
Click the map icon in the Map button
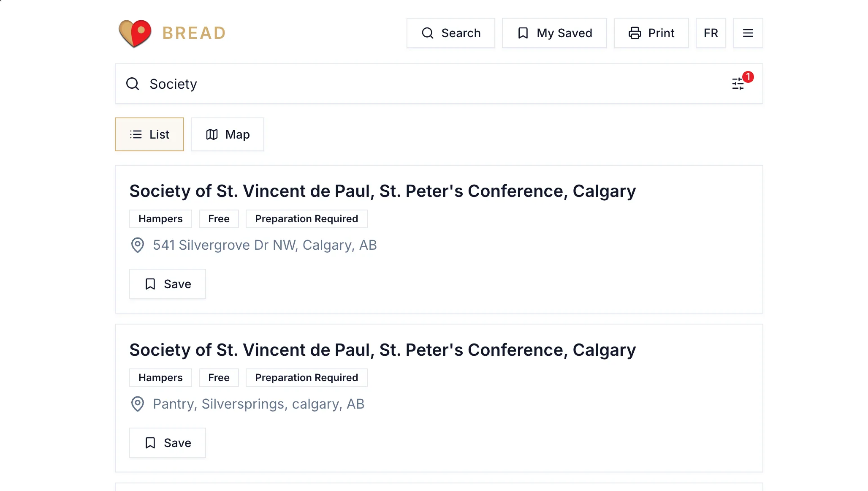pyautogui.click(x=212, y=134)
